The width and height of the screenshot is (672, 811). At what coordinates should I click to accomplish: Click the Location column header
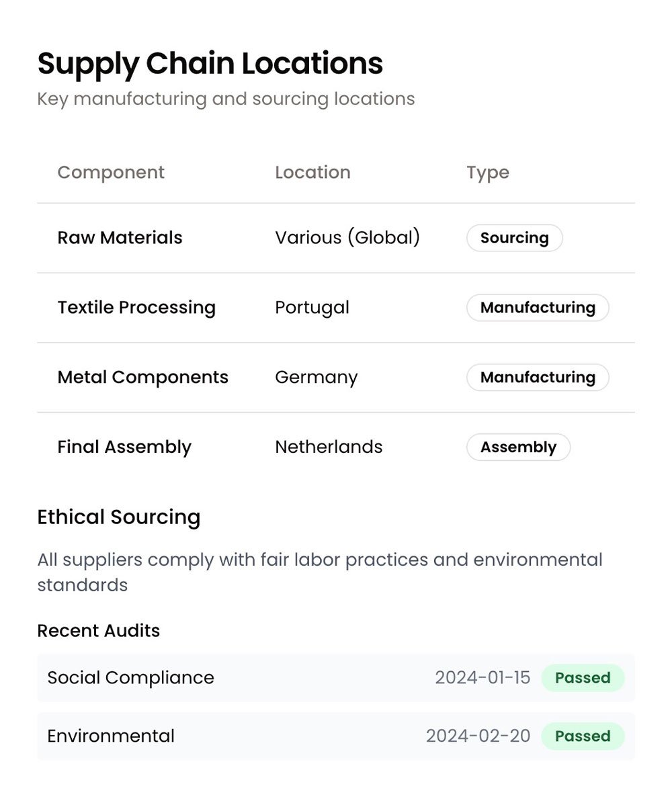coord(312,173)
